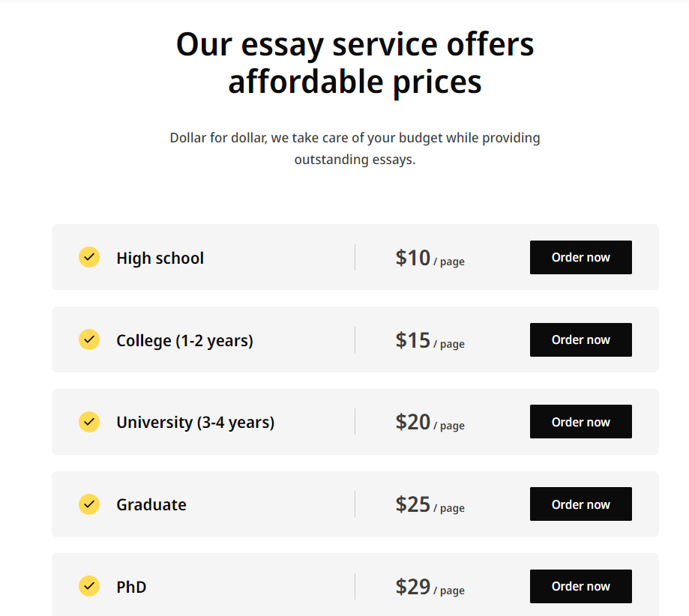Click the $10 per page price label
The image size is (689, 616).
point(430,258)
